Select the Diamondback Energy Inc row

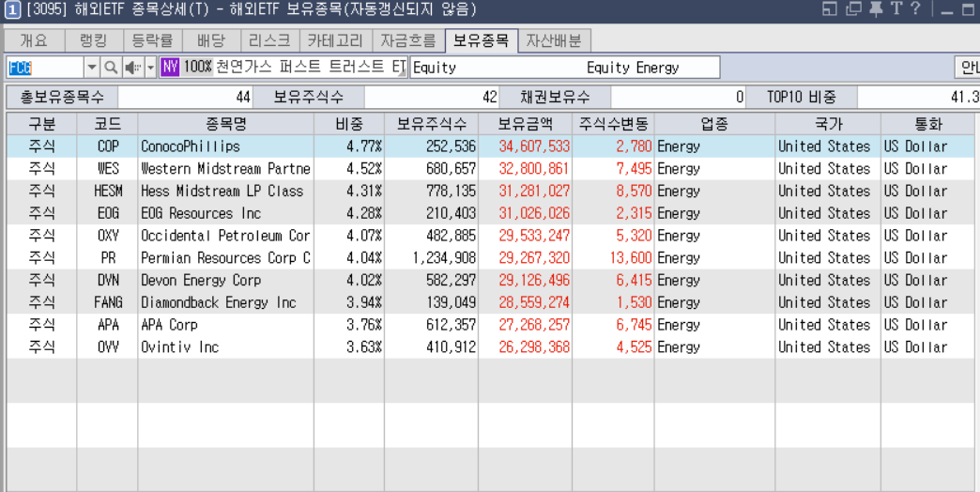[490, 302]
